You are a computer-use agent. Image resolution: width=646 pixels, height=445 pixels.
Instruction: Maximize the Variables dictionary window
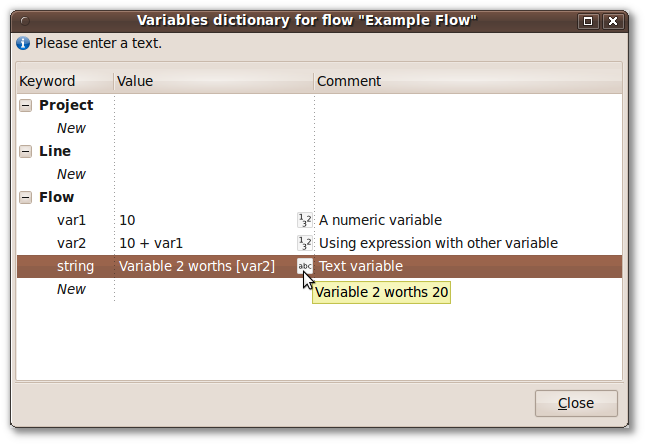588,21
